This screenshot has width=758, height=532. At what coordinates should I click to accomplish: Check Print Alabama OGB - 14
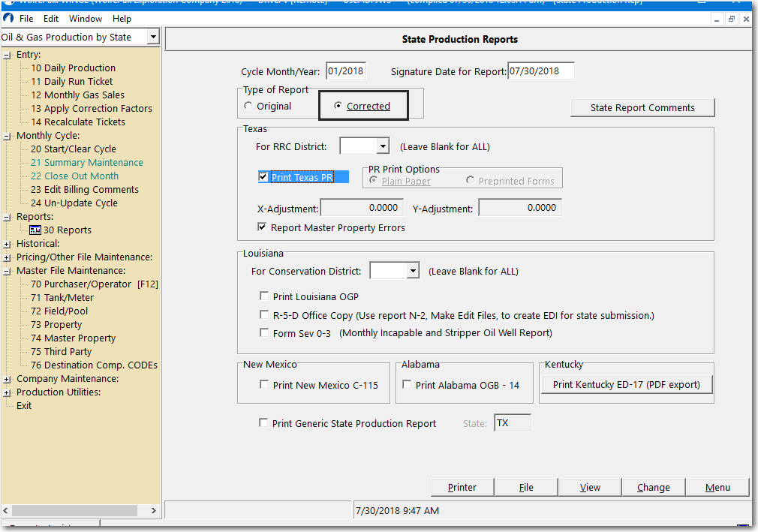[406, 385]
